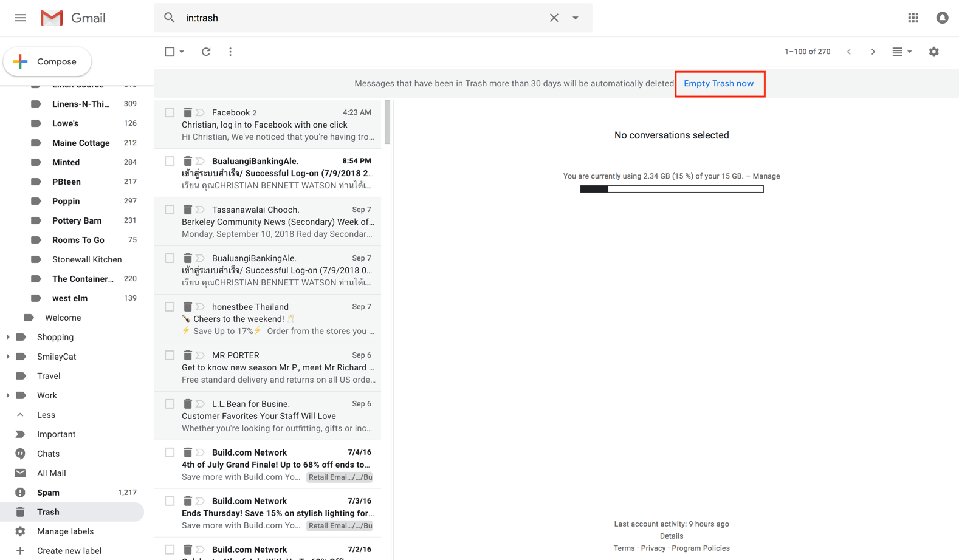Expand the Work label arrow
This screenshot has height=560, width=959.
pos(8,395)
